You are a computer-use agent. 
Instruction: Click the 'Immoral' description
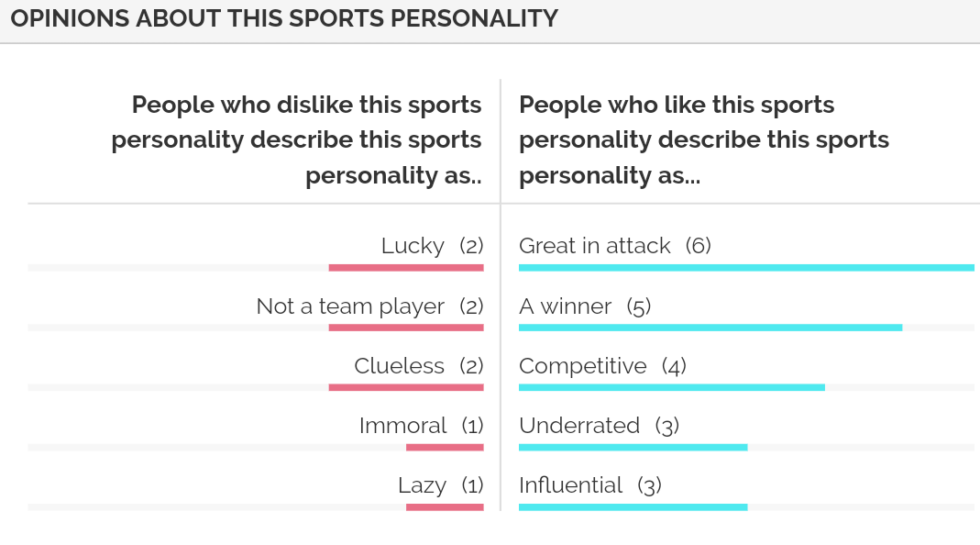(402, 426)
